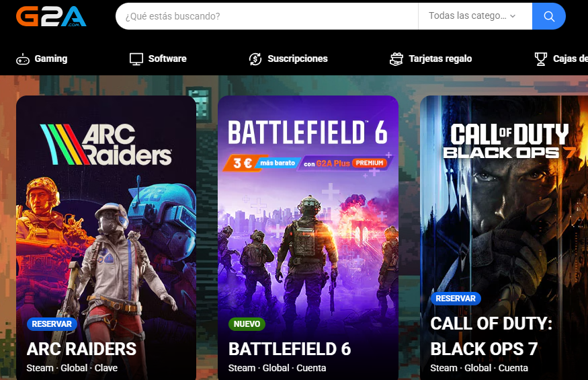Focus the '¿Qué estás buscando?' search field

point(267,16)
